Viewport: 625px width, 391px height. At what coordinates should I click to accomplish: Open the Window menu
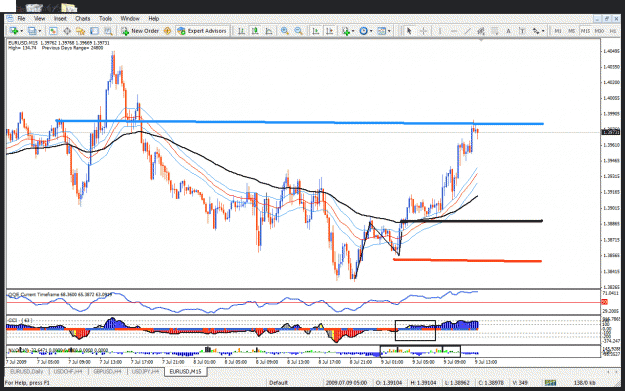click(130, 18)
